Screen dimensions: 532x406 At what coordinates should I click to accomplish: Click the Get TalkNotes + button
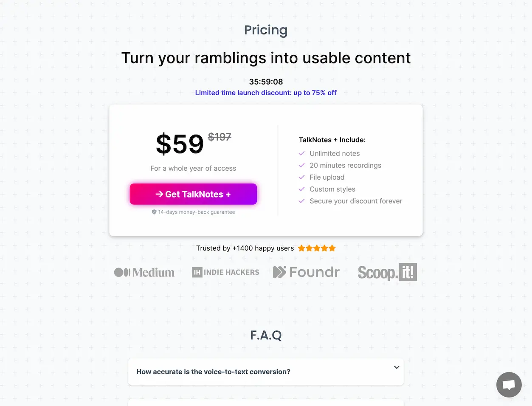193,194
